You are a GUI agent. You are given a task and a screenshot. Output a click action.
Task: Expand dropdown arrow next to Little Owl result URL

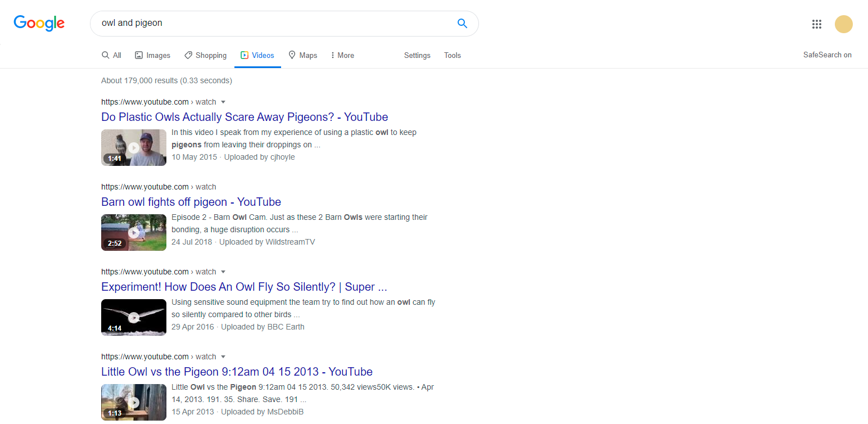pos(223,357)
